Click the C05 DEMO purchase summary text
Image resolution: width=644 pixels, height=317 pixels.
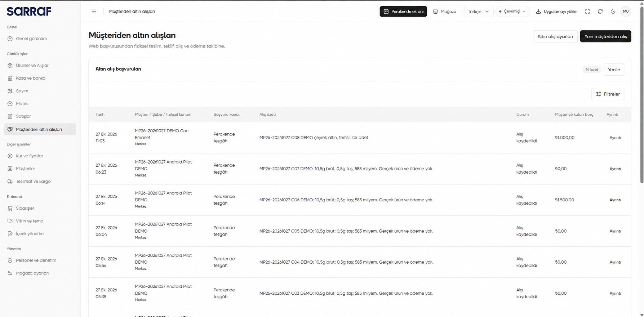[x=346, y=231]
